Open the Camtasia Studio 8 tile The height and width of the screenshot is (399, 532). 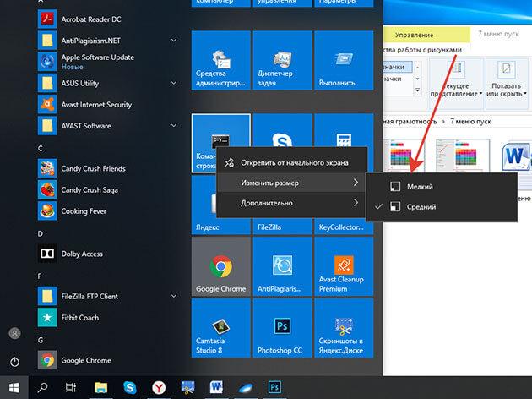pos(221,328)
